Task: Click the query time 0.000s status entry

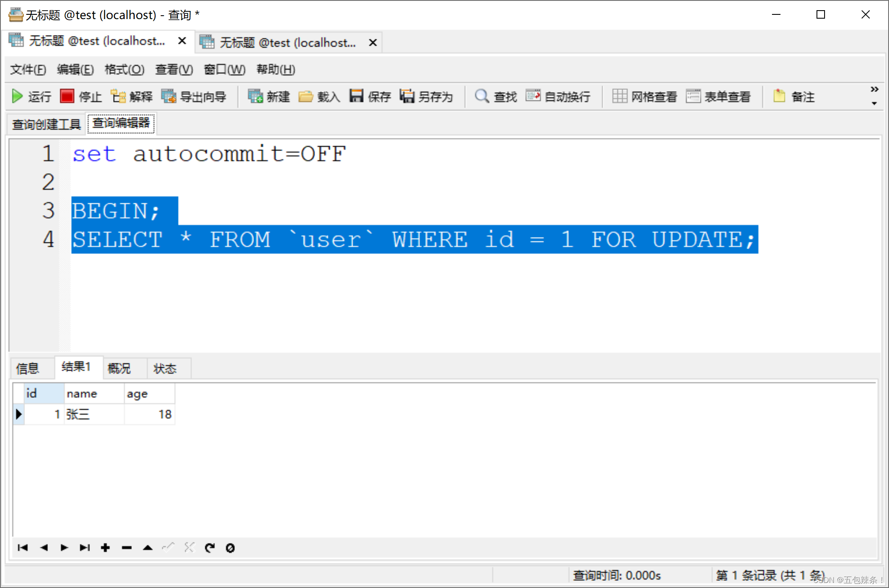Action: (x=617, y=575)
